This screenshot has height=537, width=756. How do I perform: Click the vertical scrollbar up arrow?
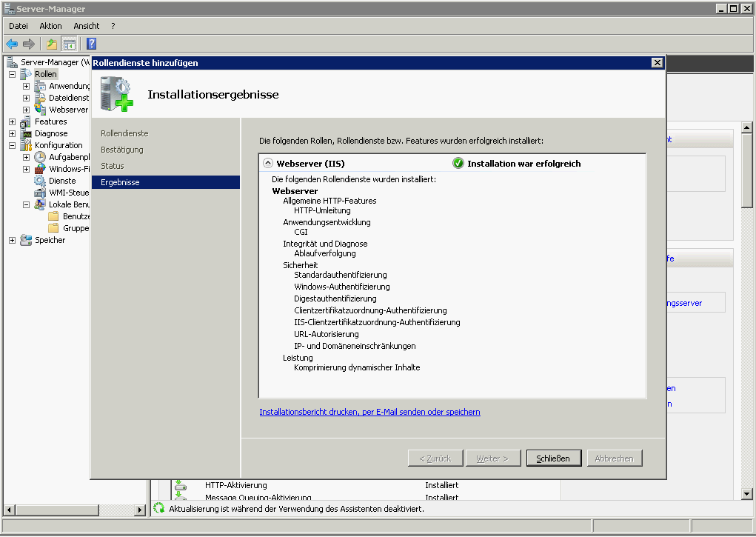pyautogui.click(x=747, y=127)
